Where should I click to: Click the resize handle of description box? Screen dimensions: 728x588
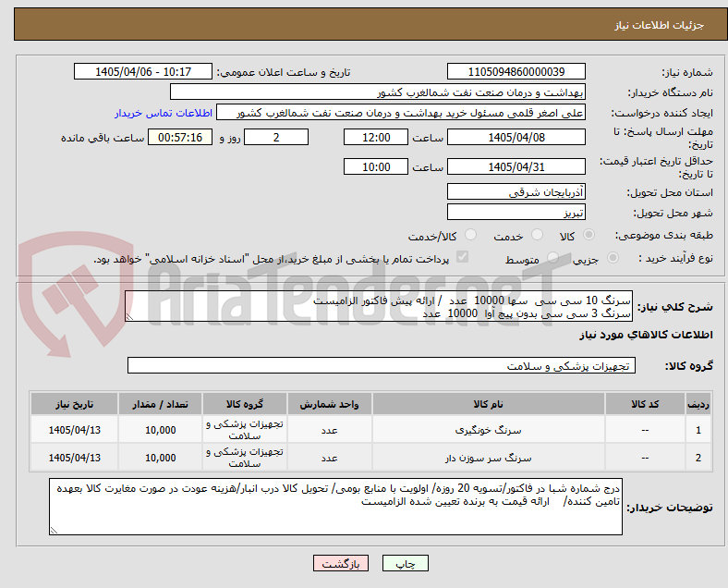click(129, 317)
